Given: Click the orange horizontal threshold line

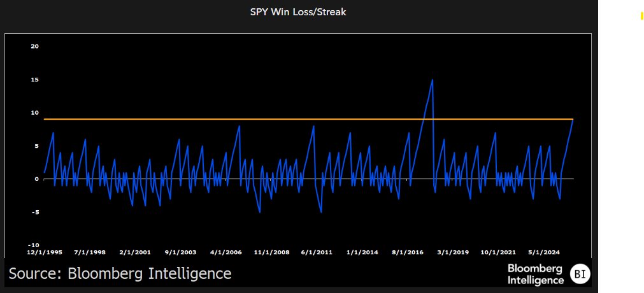Looking at the screenshot, I should tap(308, 119).
